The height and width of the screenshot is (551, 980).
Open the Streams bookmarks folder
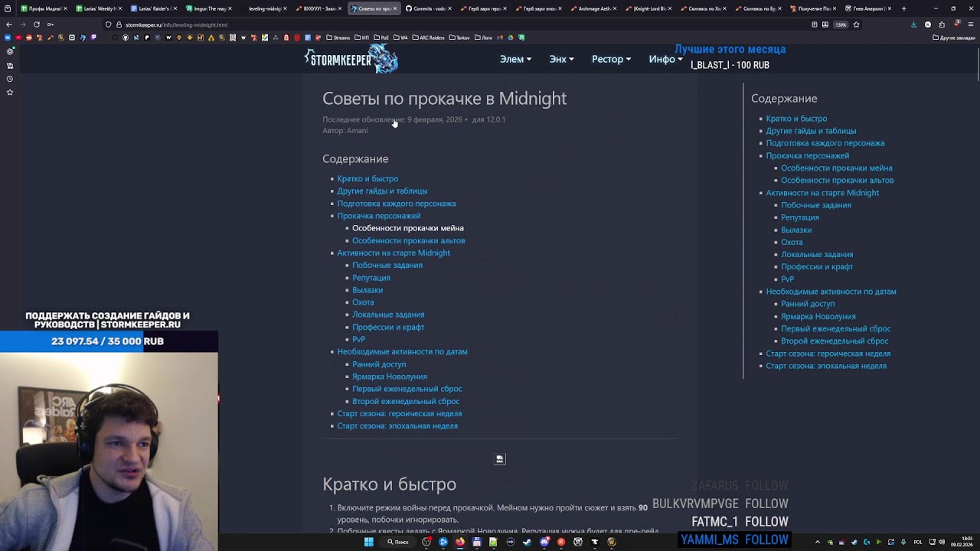click(x=338, y=37)
